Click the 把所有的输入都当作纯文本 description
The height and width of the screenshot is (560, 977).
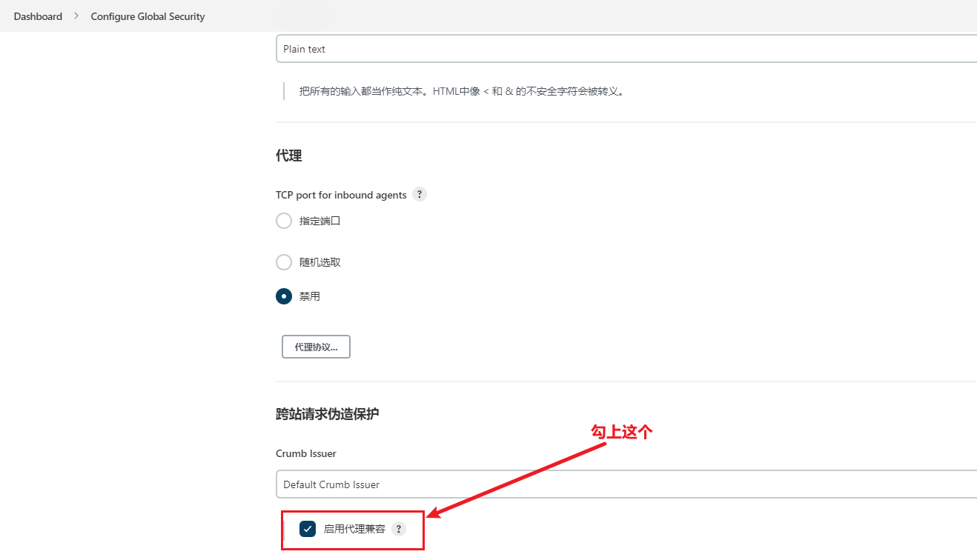coord(462,92)
